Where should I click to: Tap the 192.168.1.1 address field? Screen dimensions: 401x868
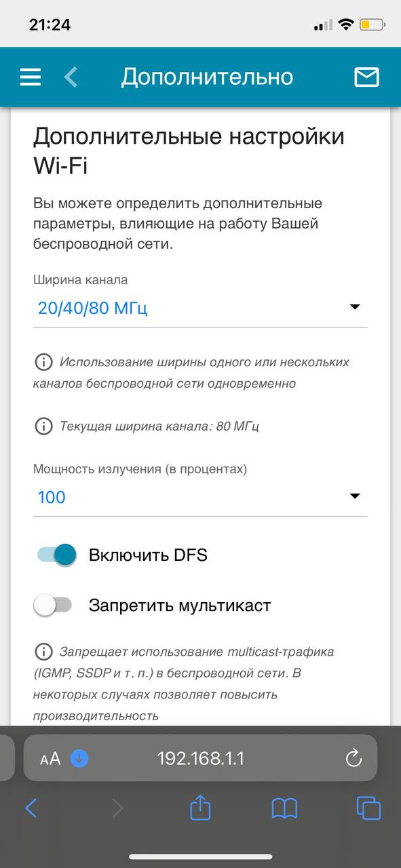[200, 758]
